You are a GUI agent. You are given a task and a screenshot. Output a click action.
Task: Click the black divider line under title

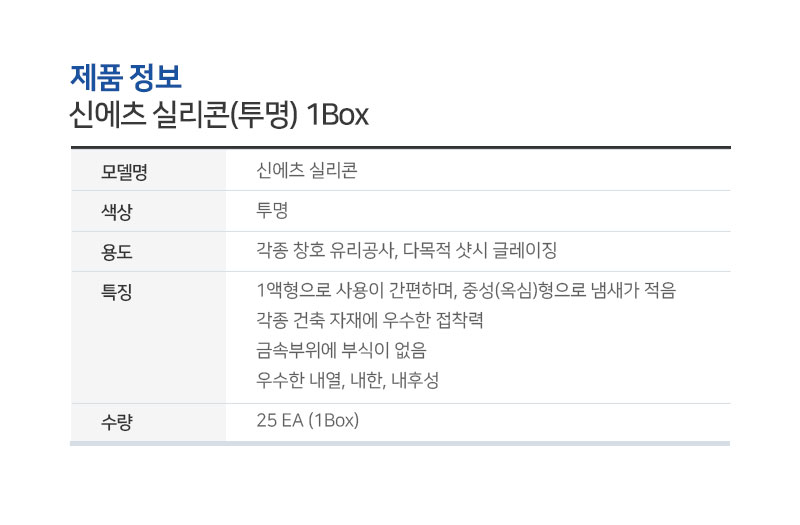[x=401, y=147]
